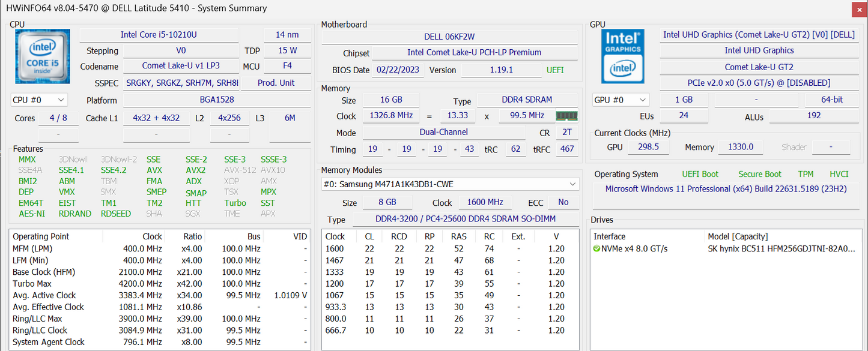
Task: Click the TPM indicator
Action: pos(806,174)
